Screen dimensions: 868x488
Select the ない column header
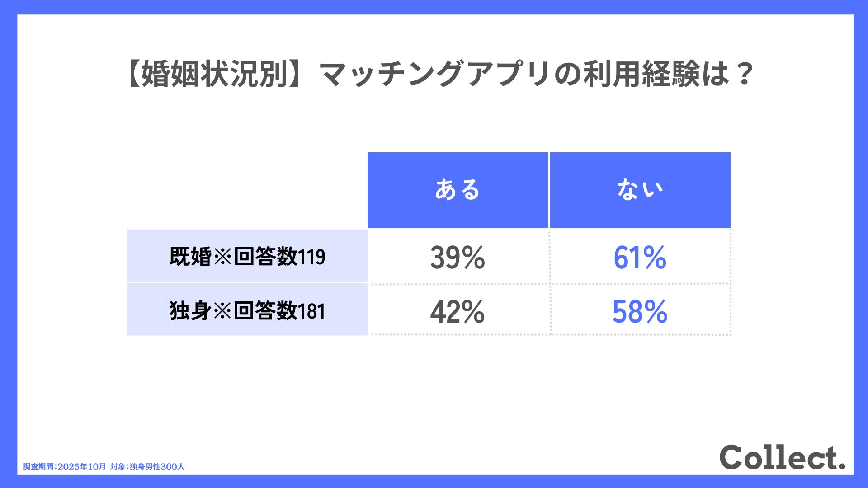coord(640,190)
